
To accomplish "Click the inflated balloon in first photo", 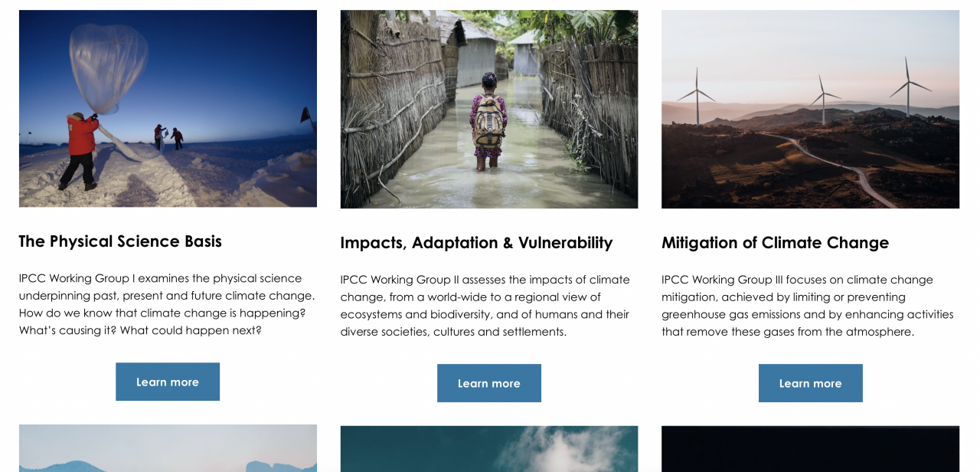I will pos(107,67).
